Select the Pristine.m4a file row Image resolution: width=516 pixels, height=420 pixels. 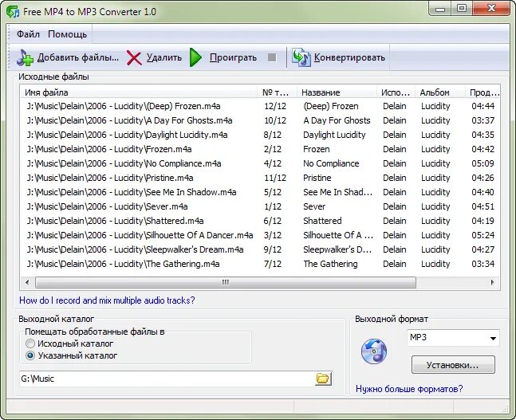(x=260, y=178)
